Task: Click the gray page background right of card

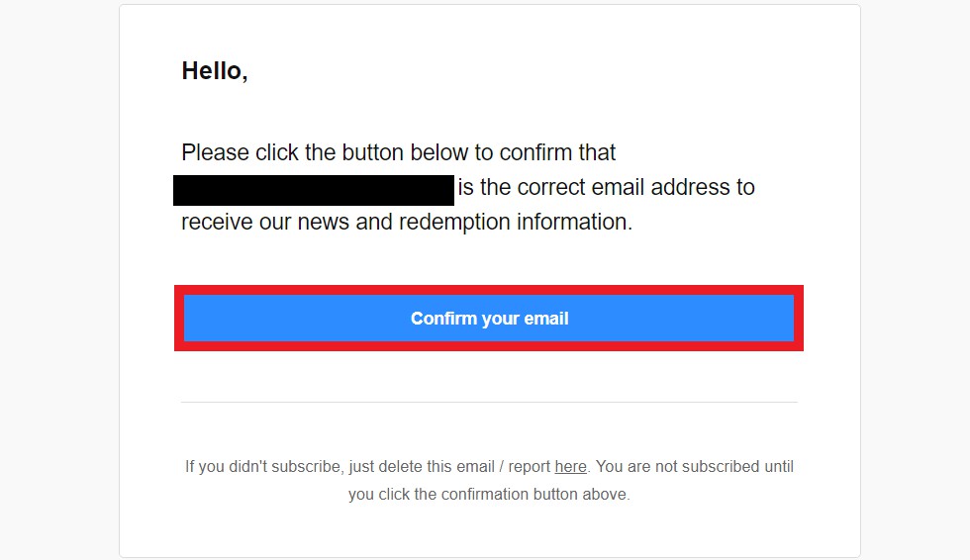Action: tap(916, 277)
